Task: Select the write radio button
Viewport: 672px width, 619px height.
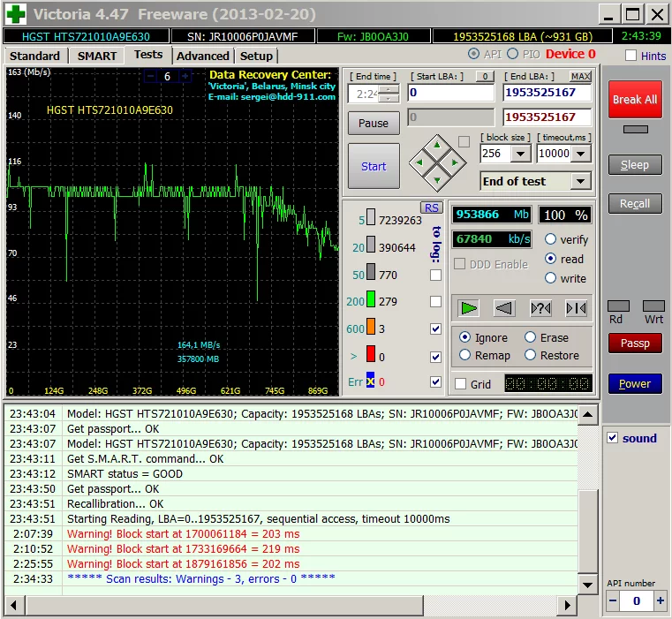Action: pos(550,278)
